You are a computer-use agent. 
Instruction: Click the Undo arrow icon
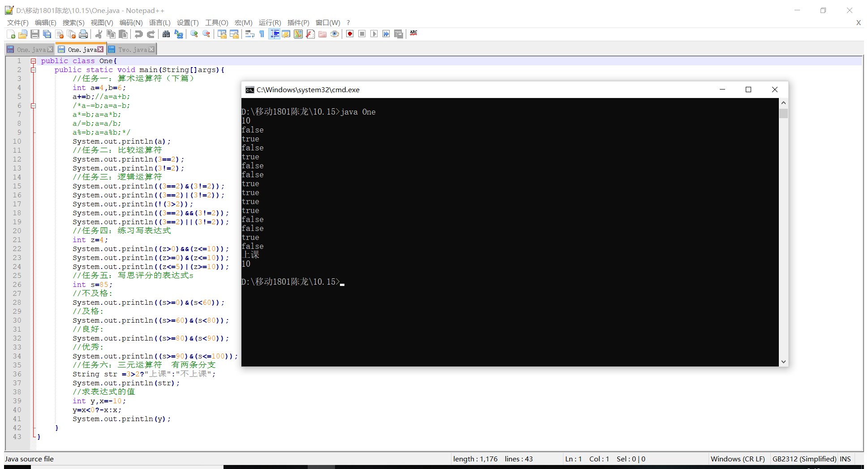(x=139, y=34)
